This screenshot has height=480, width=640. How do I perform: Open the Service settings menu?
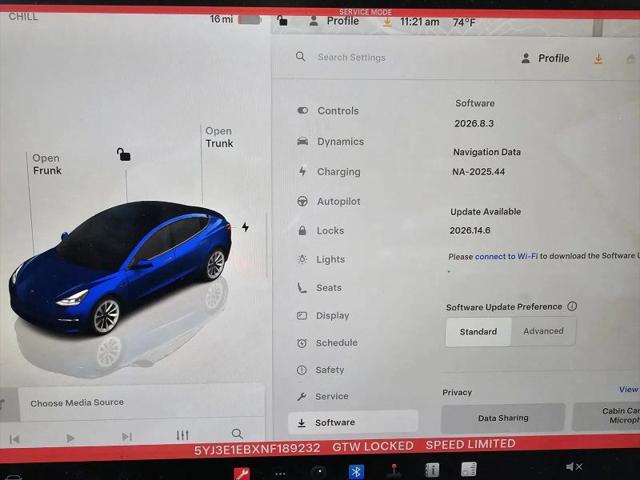(x=322, y=396)
